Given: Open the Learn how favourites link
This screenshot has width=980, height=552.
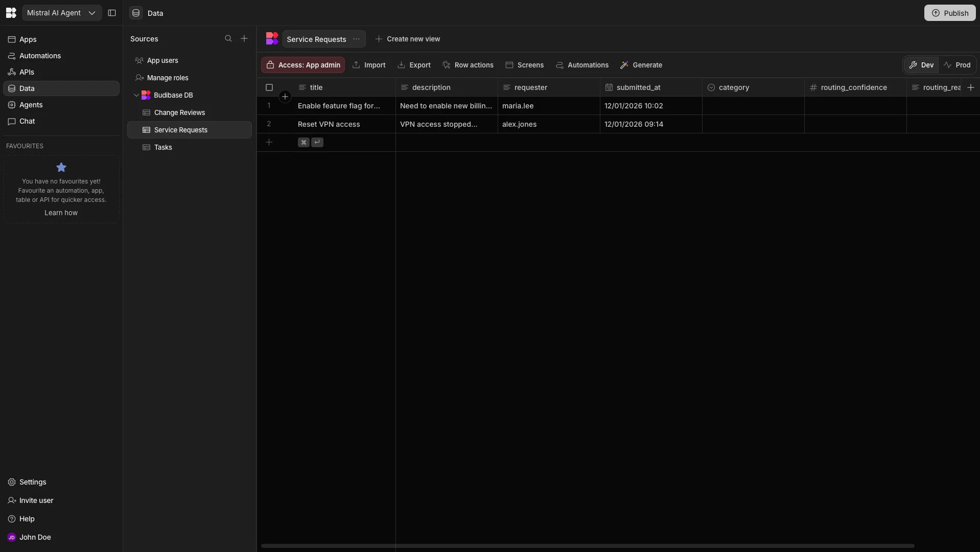Looking at the screenshot, I should click(61, 213).
